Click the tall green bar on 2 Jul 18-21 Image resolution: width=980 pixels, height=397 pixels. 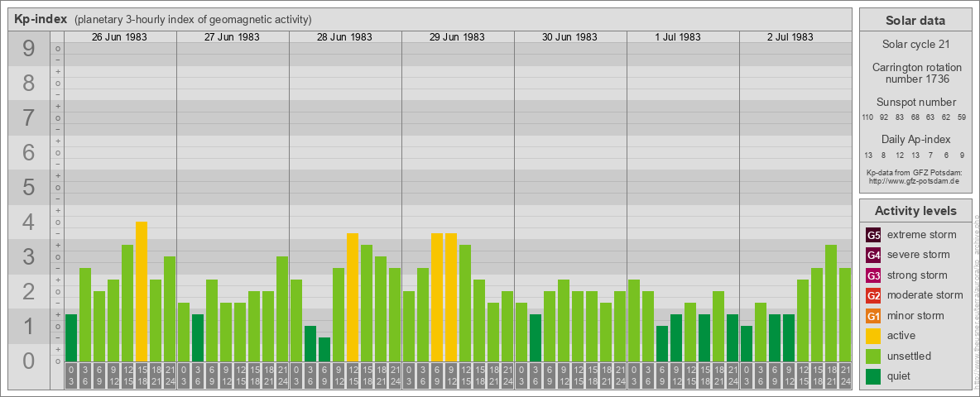click(x=831, y=304)
